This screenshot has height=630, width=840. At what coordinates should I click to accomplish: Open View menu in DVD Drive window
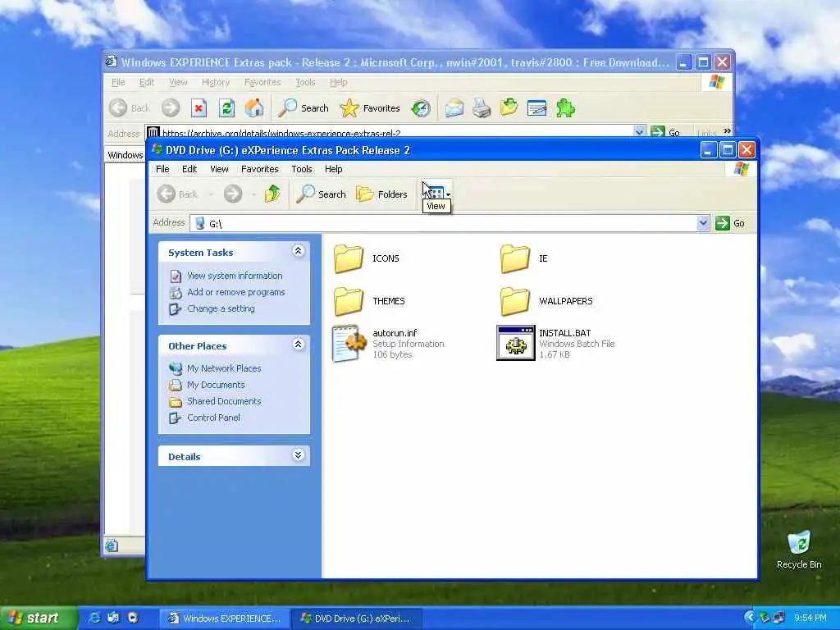[x=219, y=169]
